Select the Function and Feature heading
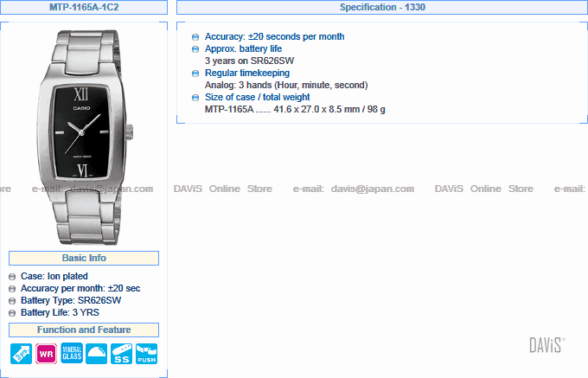 pos(84,330)
